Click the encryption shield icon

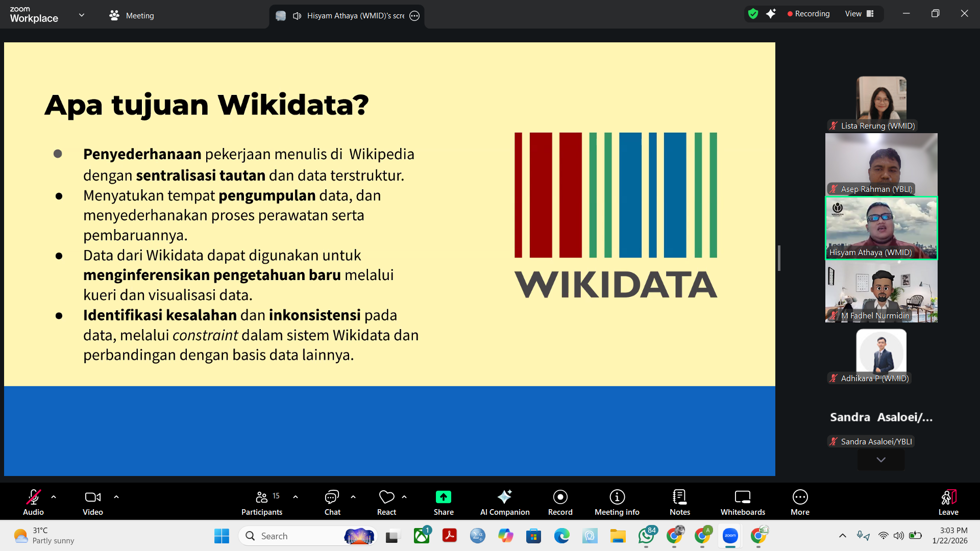752,14
